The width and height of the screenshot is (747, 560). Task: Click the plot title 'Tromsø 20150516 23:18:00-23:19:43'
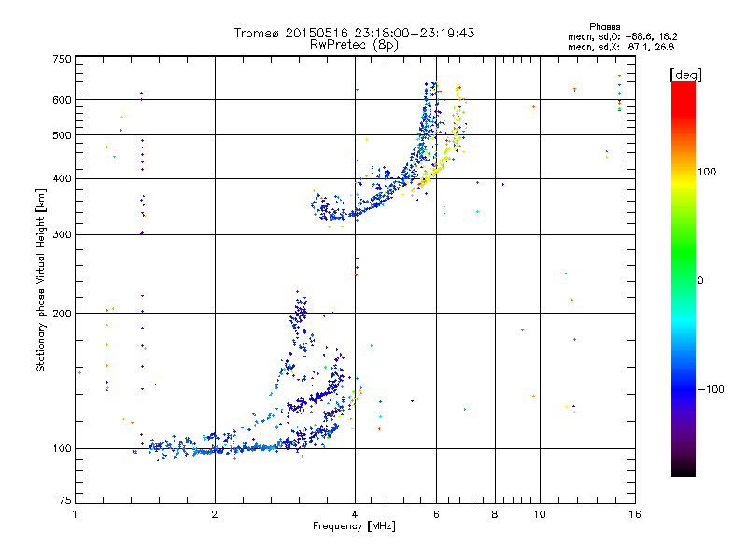354,33
